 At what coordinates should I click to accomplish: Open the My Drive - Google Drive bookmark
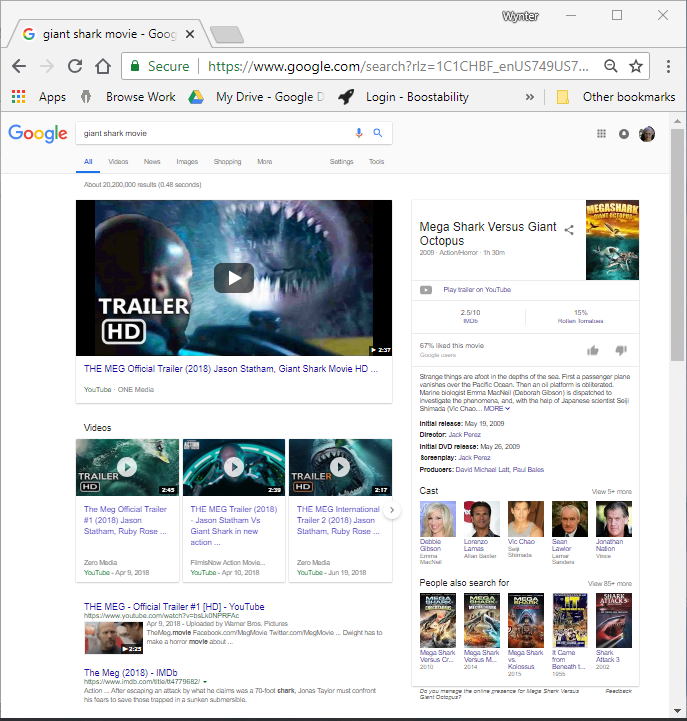tap(256, 97)
